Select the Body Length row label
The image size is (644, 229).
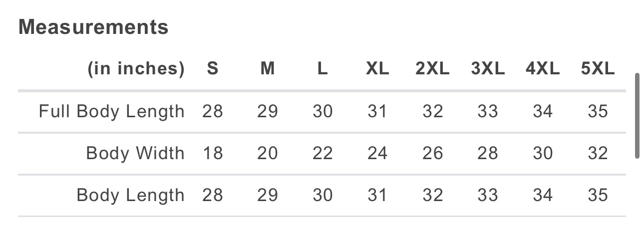pos(131,195)
